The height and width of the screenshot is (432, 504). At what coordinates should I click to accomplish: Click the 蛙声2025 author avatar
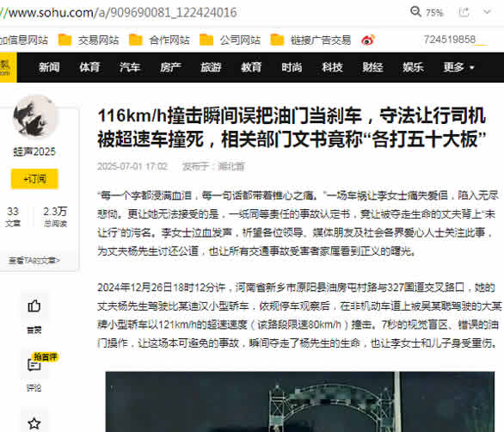pos(34,116)
